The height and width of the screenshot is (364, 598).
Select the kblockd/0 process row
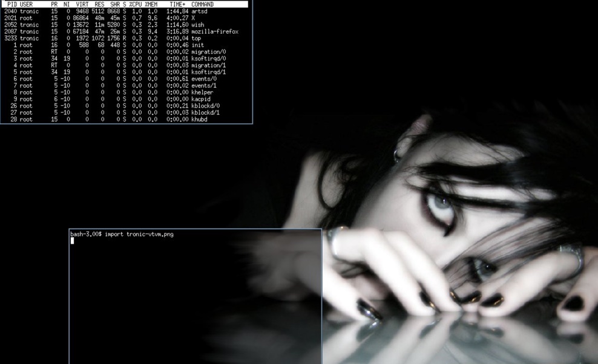[121, 106]
